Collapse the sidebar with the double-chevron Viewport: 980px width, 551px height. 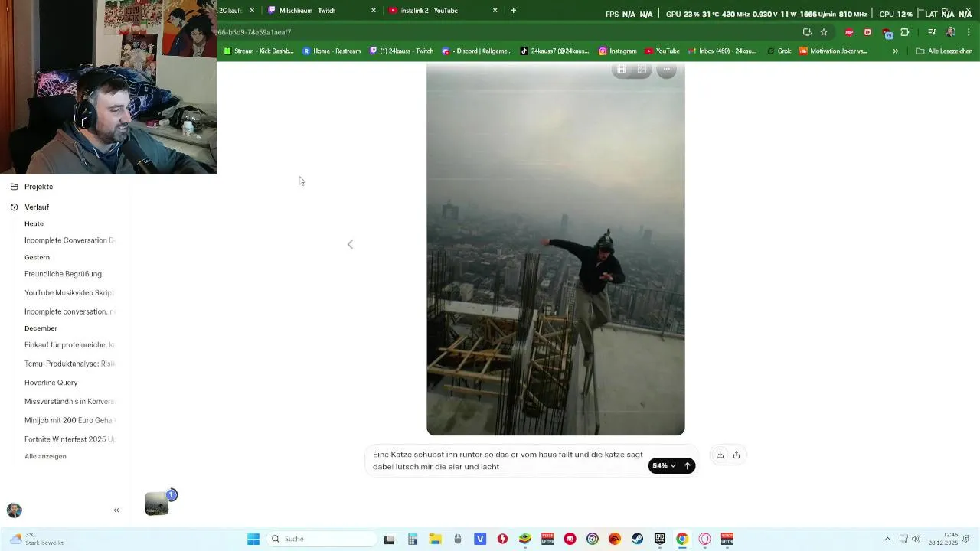(116, 510)
